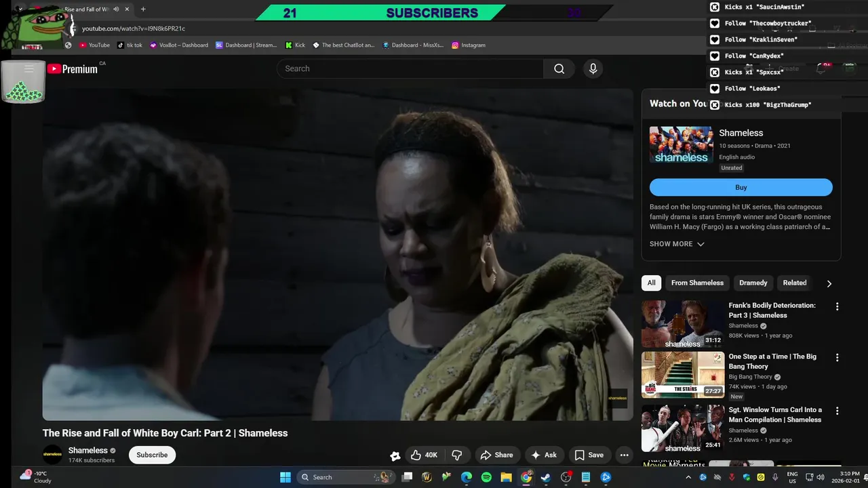The width and height of the screenshot is (868, 488).
Task: Open Windows Start menu
Action: (x=285, y=477)
